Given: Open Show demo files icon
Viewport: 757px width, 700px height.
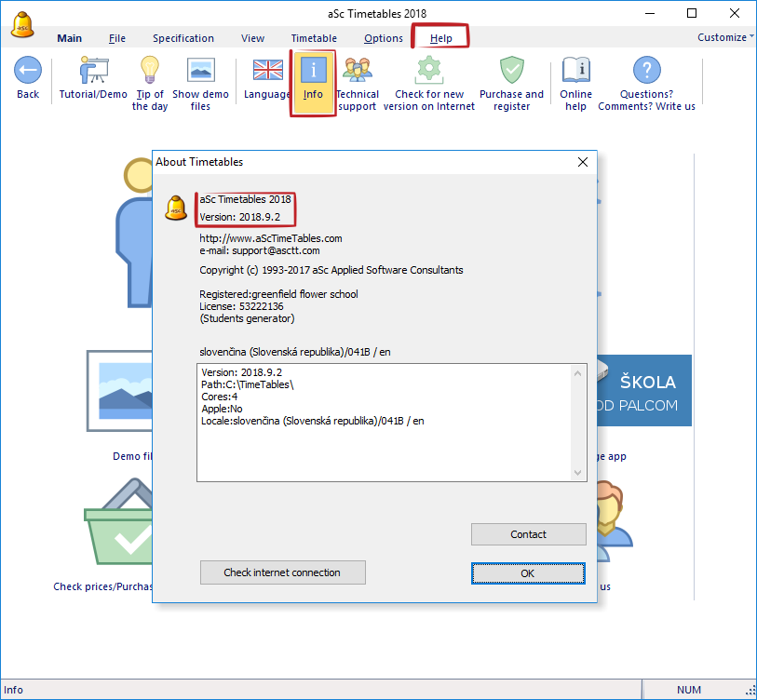Looking at the screenshot, I should click(x=200, y=71).
